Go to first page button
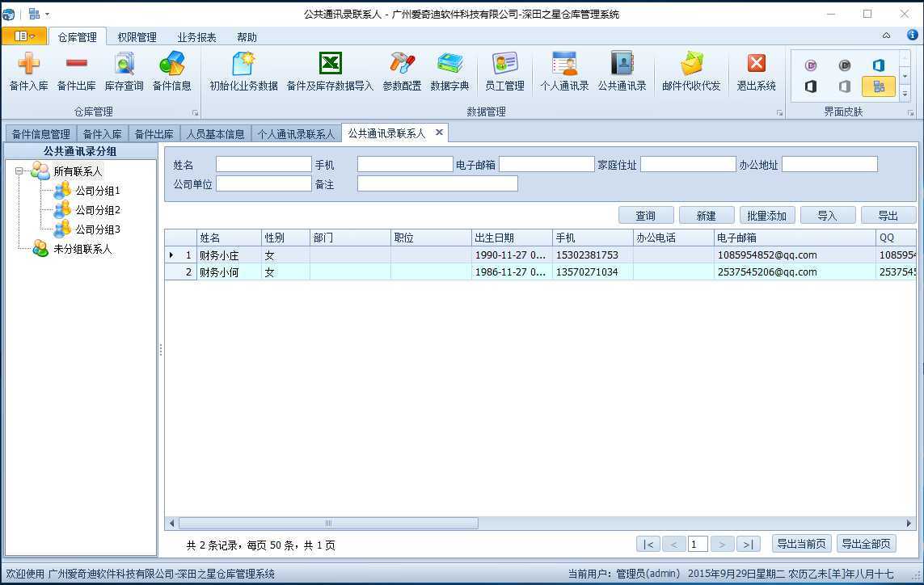 [x=648, y=545]
